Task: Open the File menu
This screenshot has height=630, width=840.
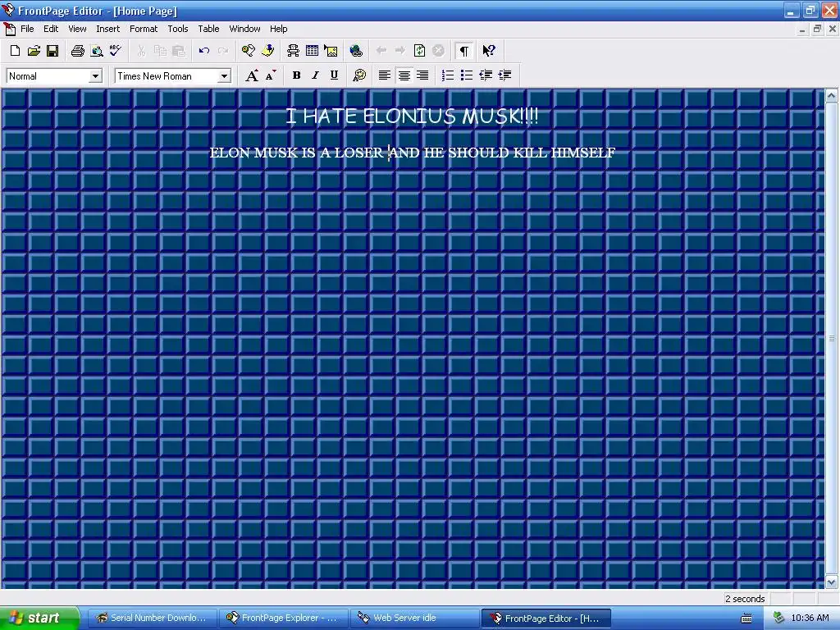Action: [x=27, y=29]
